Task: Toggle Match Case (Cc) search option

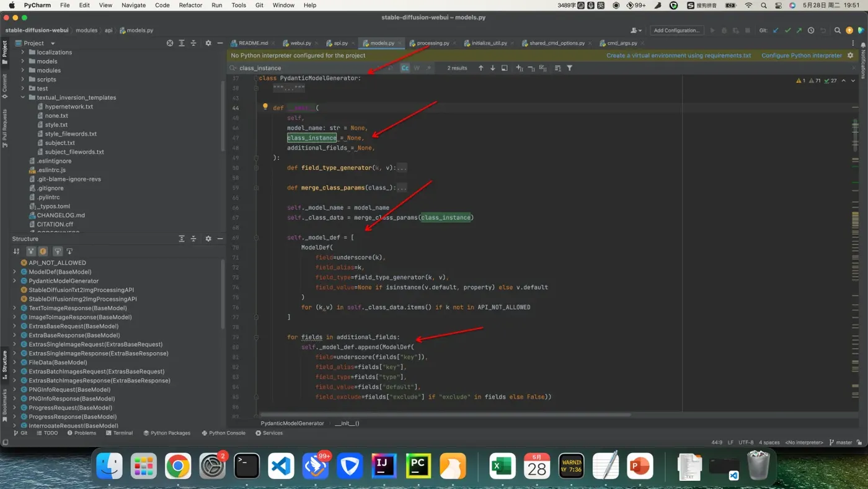Action: 405,68
